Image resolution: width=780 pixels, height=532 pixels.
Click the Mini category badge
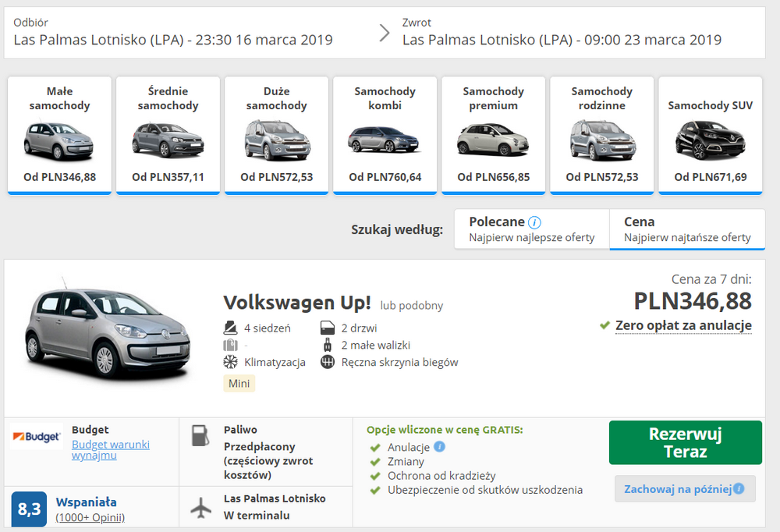[x=239, y=383]
